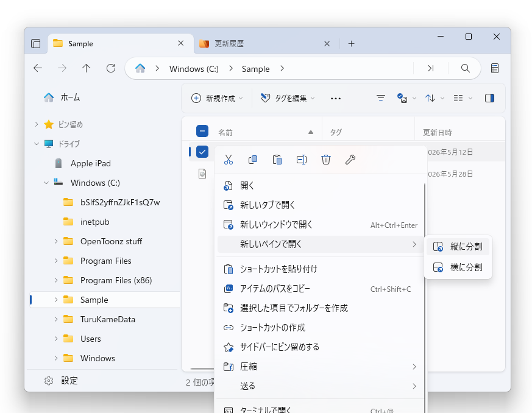Image resolution: width=532 pixels, height=413 pixels.
Task: Choose 新しいタブで開く
Action: [321, 205]
